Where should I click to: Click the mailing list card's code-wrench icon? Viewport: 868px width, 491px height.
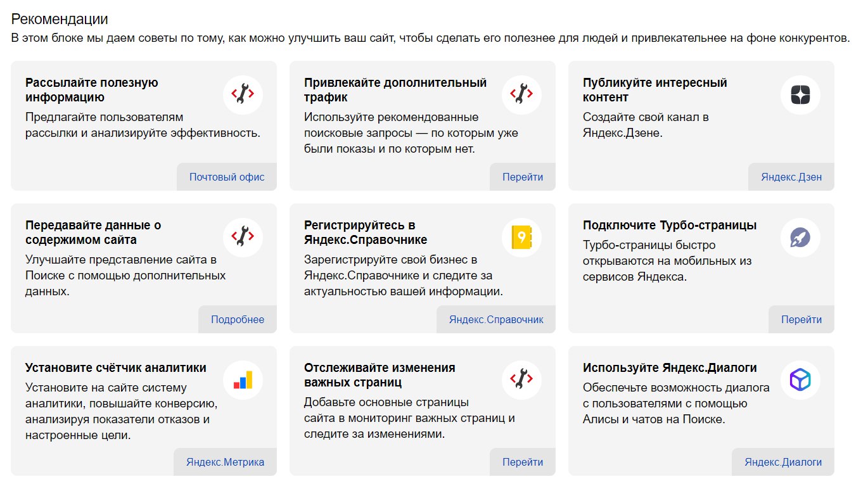[243, 95]
